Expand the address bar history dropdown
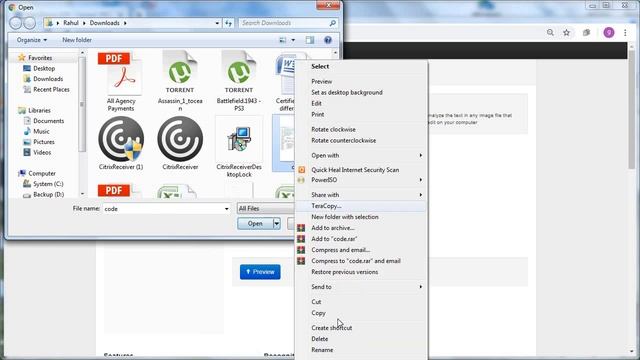Viewport: 640px width, 360px height. coord(217,23)
